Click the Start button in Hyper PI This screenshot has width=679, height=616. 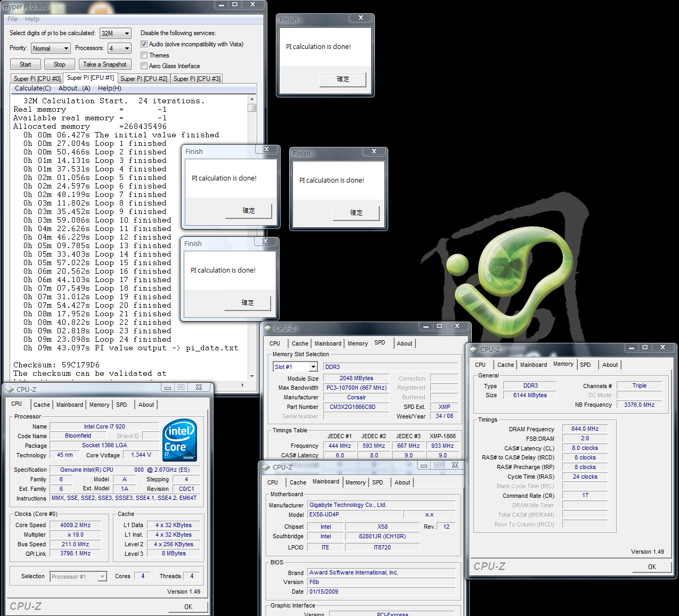(26, 64)
